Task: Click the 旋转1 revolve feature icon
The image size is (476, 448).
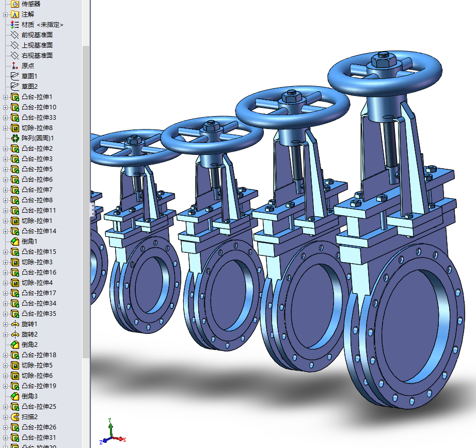Action: pos(14,324)
